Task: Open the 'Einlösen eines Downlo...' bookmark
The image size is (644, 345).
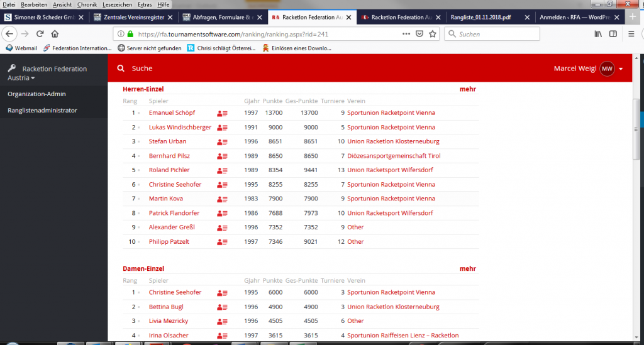Action: click(x=297, y=48)
